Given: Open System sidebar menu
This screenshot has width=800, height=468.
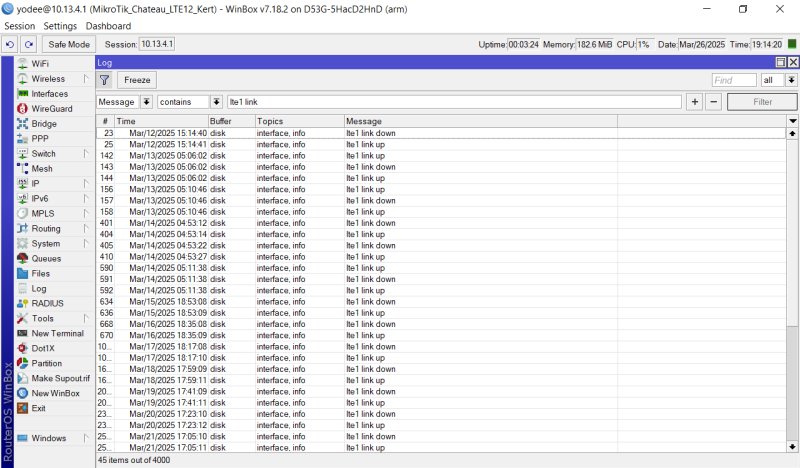Looking at the screenshot, I should pyautogui.click(x=45, y=243).
